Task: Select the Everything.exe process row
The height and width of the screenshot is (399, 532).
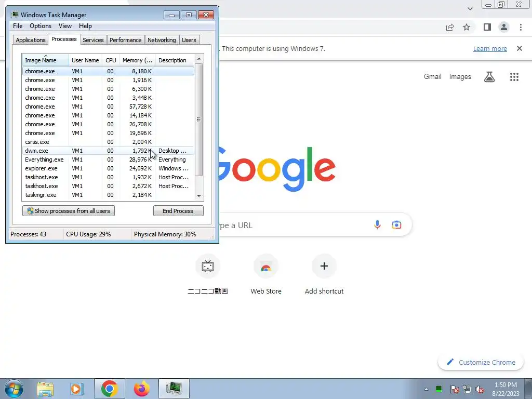Action: click(108, 159)
